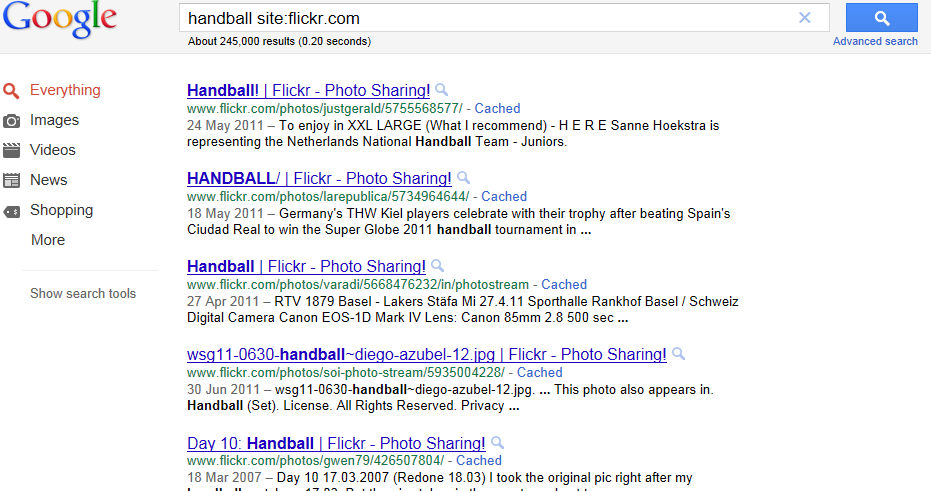Switch to the News search category
Image resolution: width=931 pixels, height=491 pixels.
[49, 180]
